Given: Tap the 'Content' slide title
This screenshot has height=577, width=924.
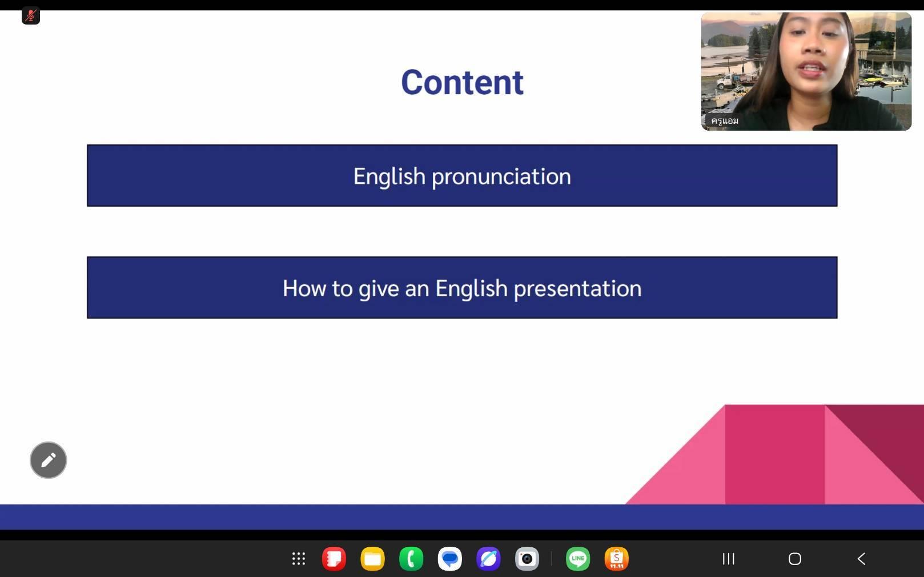Looking at the screenshot, I should [462, 82].
